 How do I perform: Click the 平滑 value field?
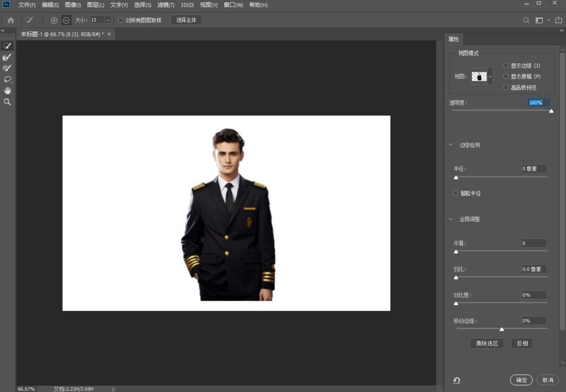click(534, 243)
